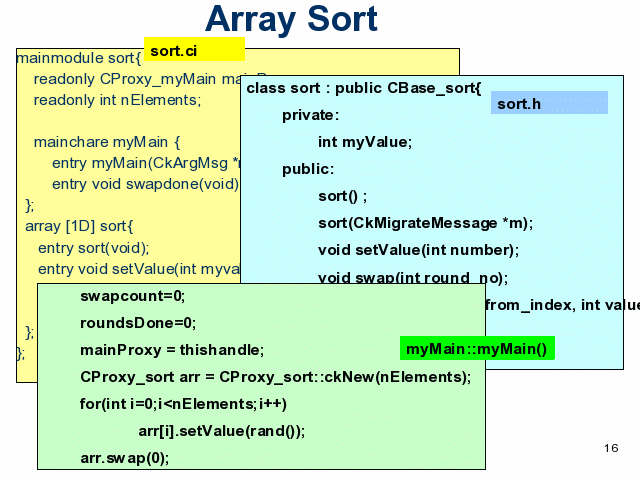The image size is (640, 480).
Task: Select the "swapcount=0;" statement
Action: (133, 296)
